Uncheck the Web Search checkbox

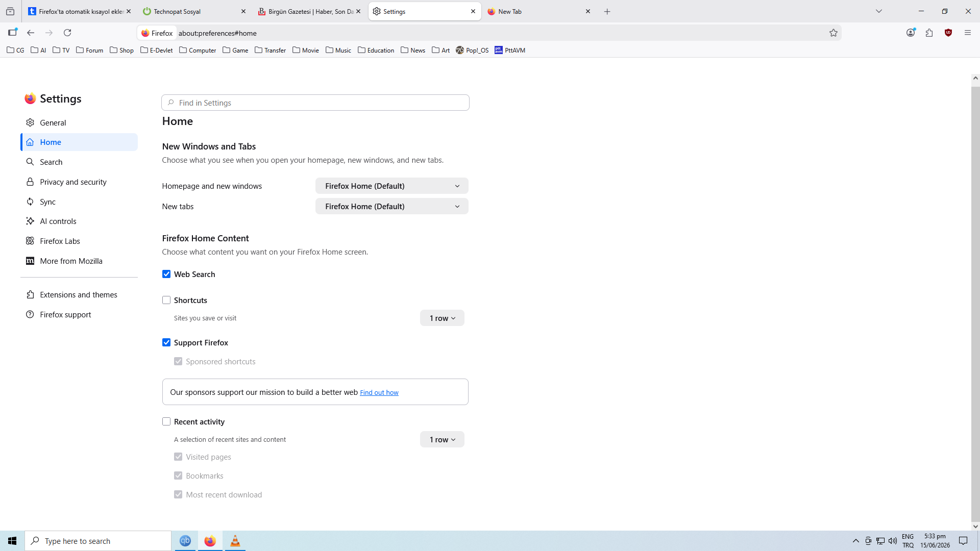tap(166, 274)
